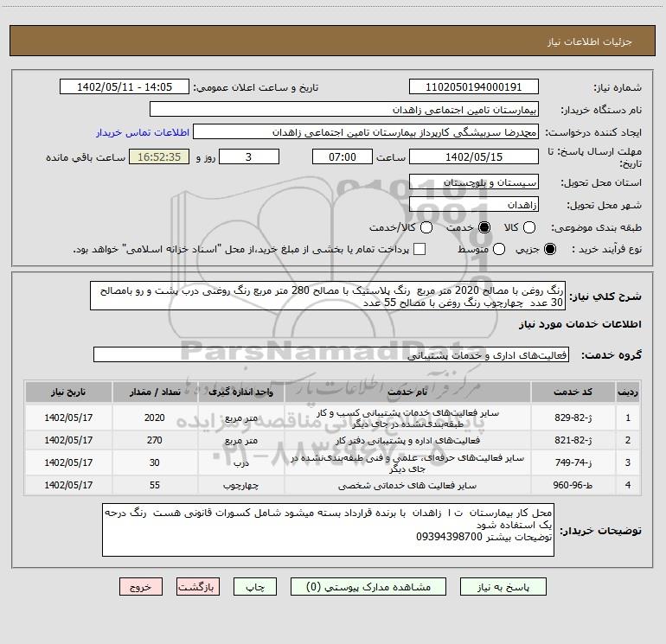Click the announcement date field 1402/05/11 - 14:05

click(x=125, y=87)
